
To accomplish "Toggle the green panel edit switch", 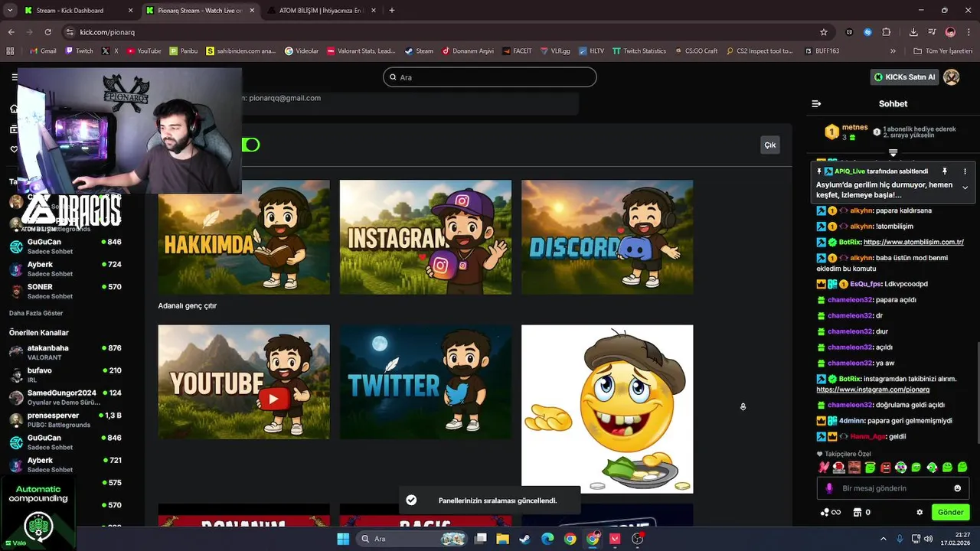I will (250, 145).
